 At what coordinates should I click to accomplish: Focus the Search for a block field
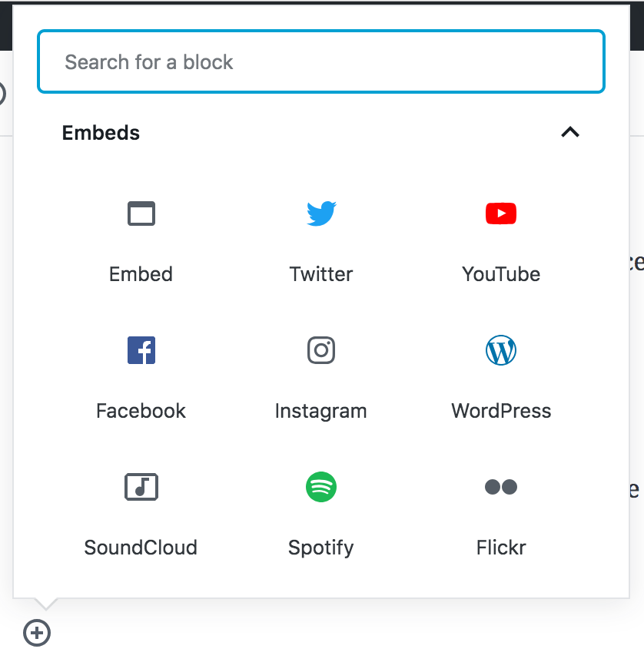pos(321,62)
